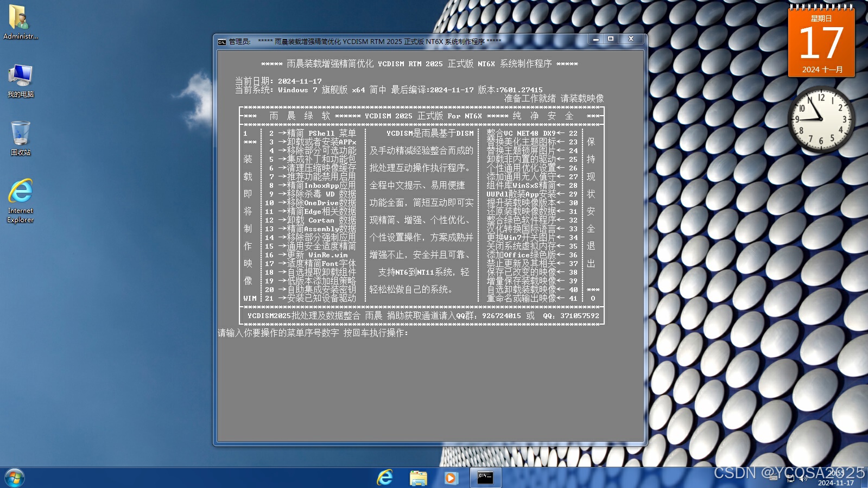Click the command prompt taskbar button
This screenshot has height=488, width=868.
click(x=485, y=478)
